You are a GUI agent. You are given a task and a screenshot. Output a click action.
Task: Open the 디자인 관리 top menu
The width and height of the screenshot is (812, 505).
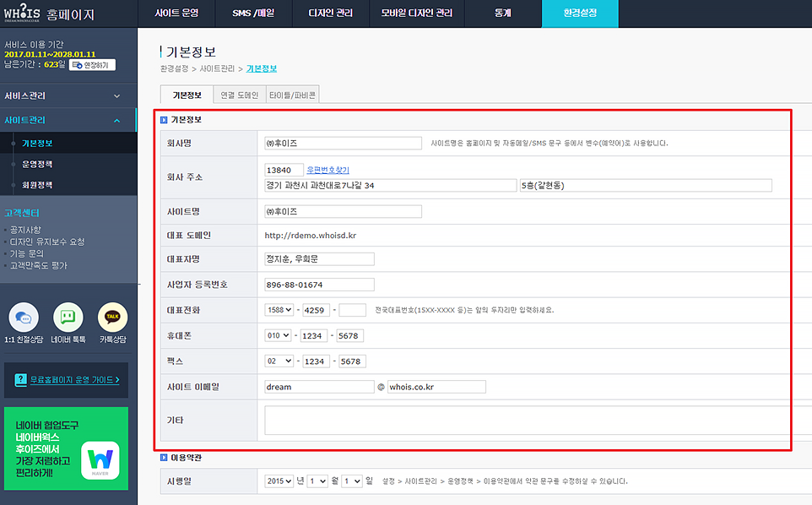(x=331, y=14)
